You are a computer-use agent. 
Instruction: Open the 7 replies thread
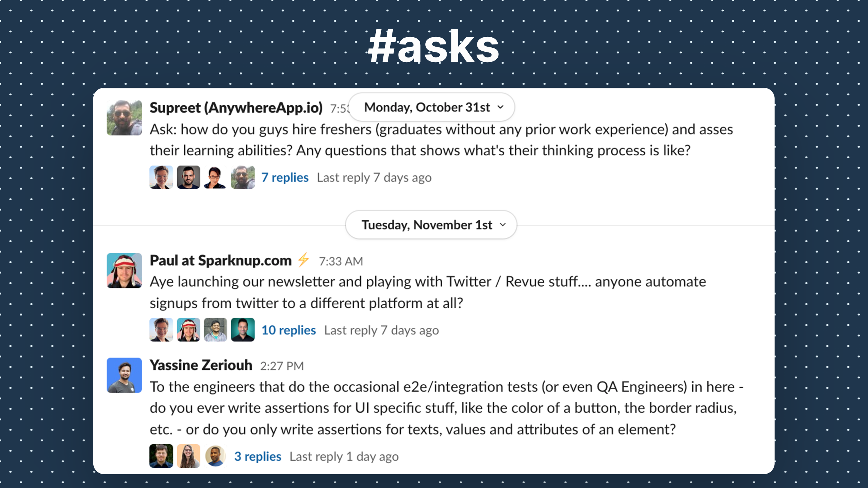pos(285,177)
